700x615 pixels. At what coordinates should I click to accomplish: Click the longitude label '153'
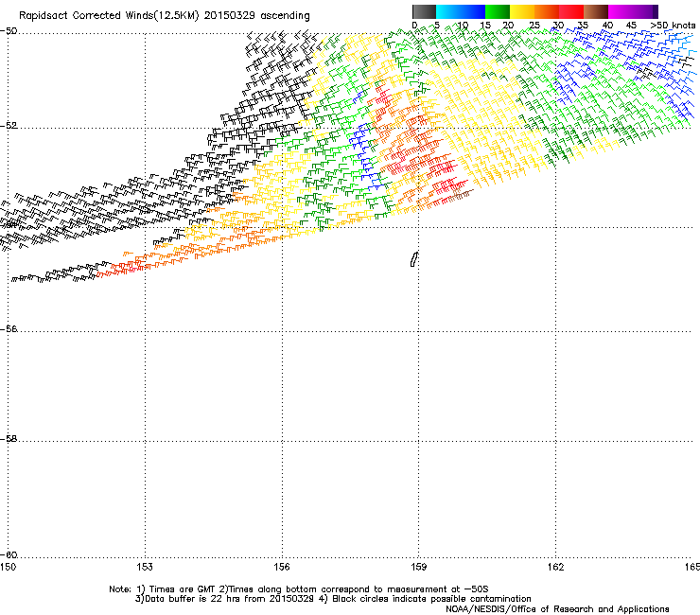pos(145,567)
